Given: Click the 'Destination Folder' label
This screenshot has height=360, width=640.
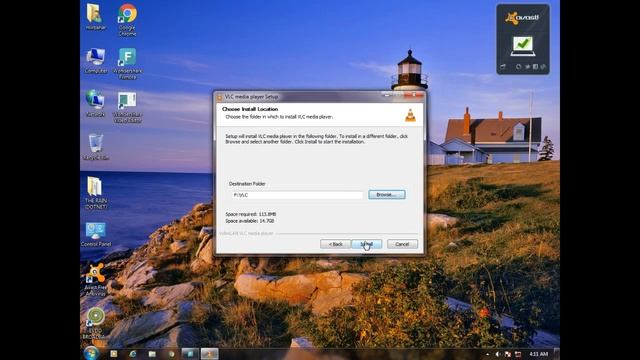Looking at the screenshot, I should tap(247, 184).
